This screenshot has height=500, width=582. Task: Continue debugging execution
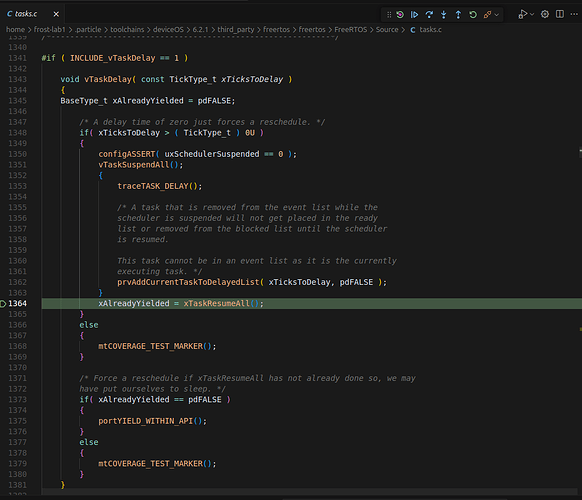click(414, 14)
